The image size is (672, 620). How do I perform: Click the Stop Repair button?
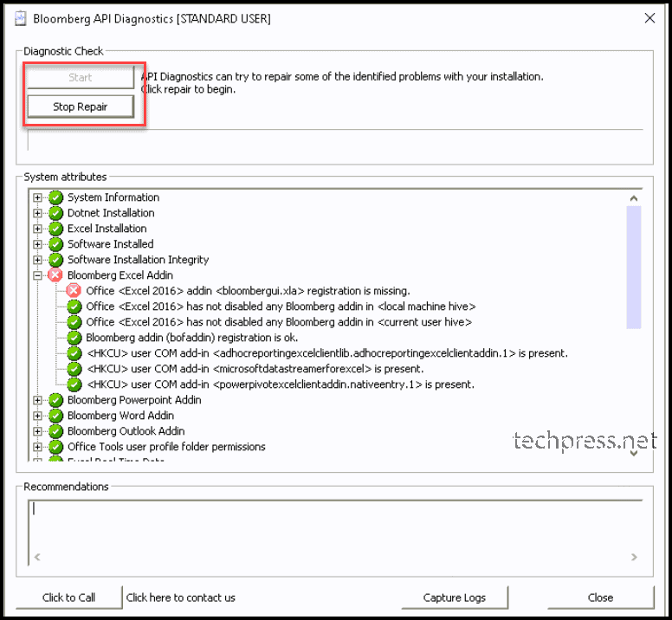click(81, 107)
